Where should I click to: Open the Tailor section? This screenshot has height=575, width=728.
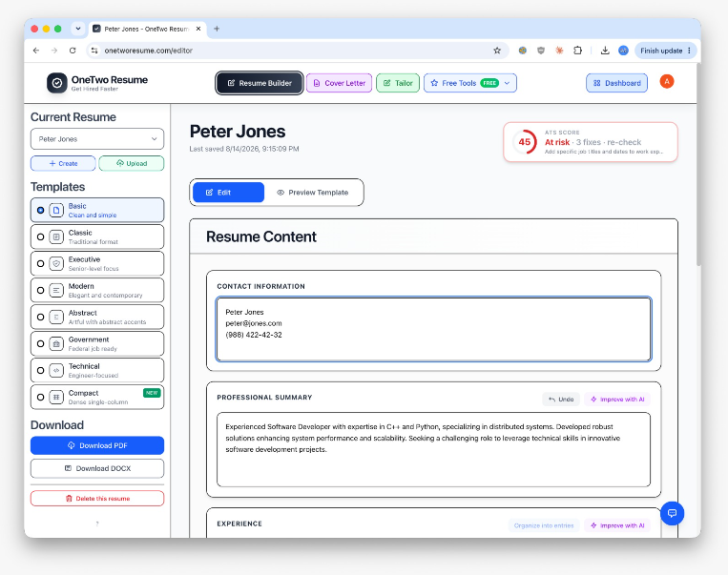(398, 83)
